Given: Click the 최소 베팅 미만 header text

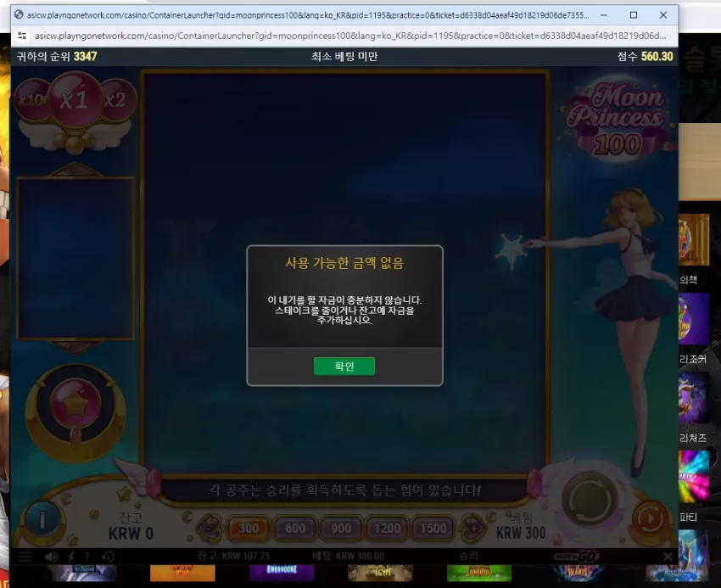Looking at the screenshot, I should [x=344, y=57].
